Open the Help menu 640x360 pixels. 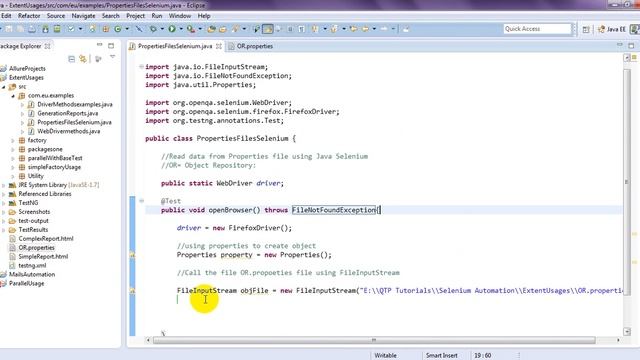[204, 16]
